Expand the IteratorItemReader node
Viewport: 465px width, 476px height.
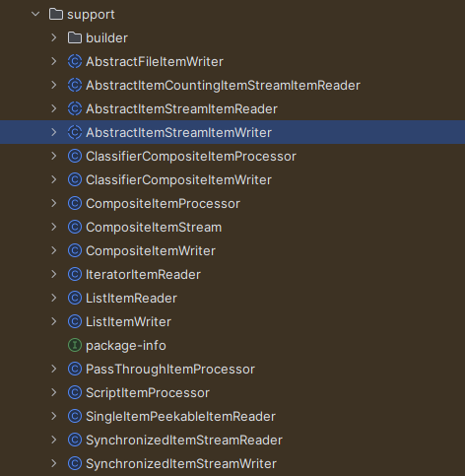click(x=54, y=274)
